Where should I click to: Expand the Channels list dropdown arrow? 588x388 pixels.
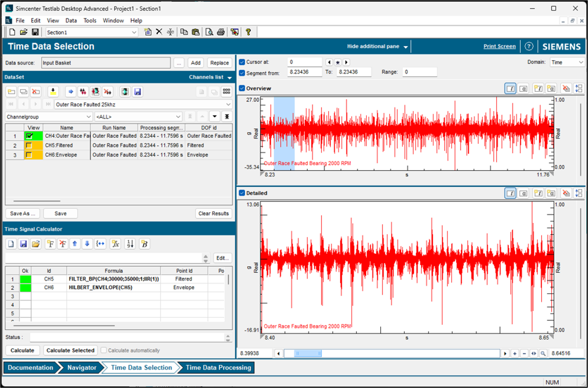click(x=230, y=78)
